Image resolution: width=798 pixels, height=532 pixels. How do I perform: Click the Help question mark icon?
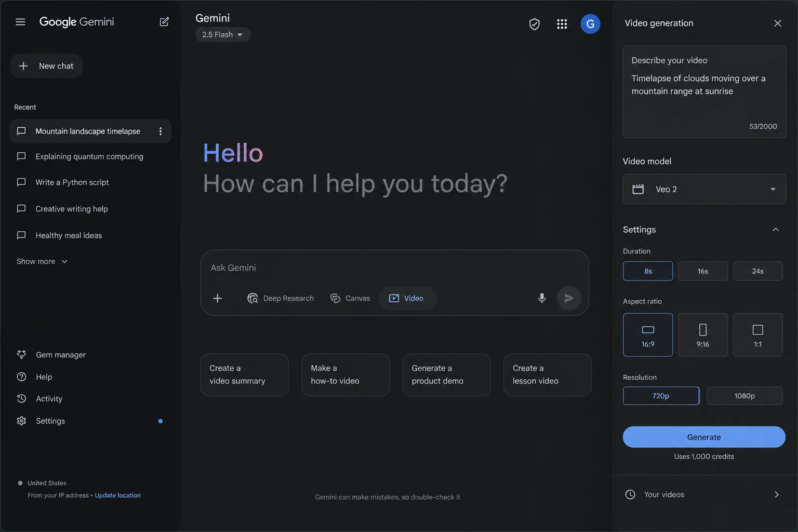pyautogui.click(x=21, y=377)
